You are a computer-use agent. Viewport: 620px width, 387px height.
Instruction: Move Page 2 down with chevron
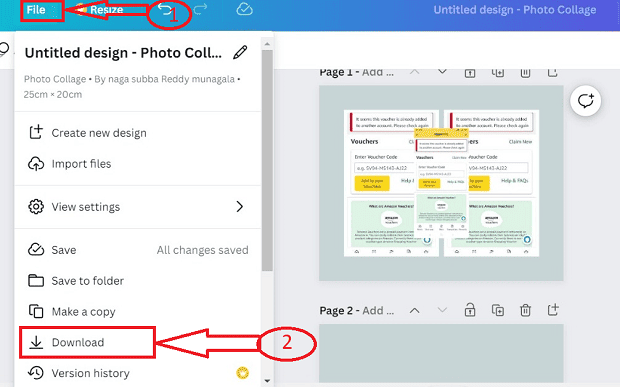(x=442, y=310)
